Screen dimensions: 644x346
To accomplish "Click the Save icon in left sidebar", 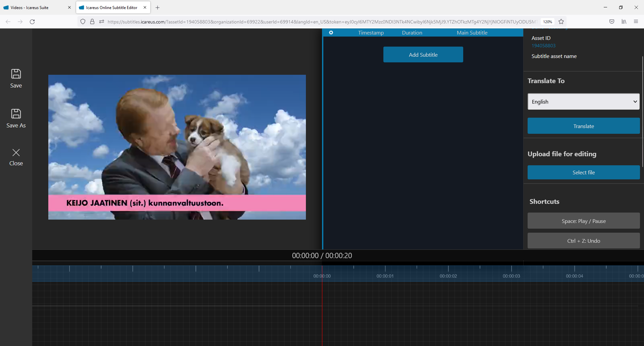I will coord(16,74).
